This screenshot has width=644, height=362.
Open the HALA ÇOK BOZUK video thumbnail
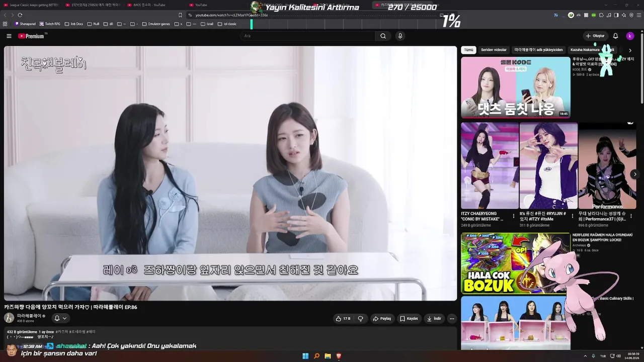pos(516,263)
